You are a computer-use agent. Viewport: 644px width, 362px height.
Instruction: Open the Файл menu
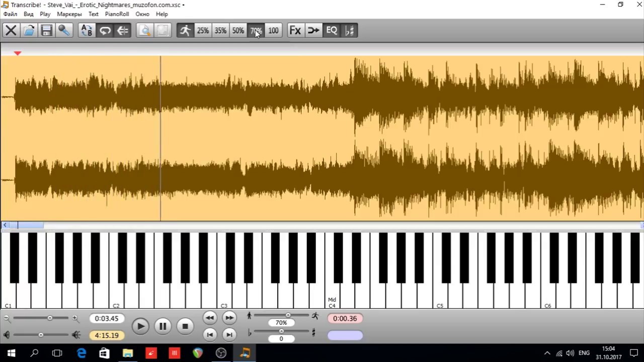pyautogui.click(x=10, y=14)
